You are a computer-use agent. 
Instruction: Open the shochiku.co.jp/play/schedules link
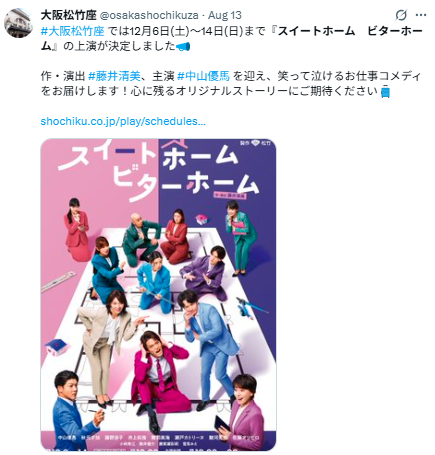(x=123, y=121)
